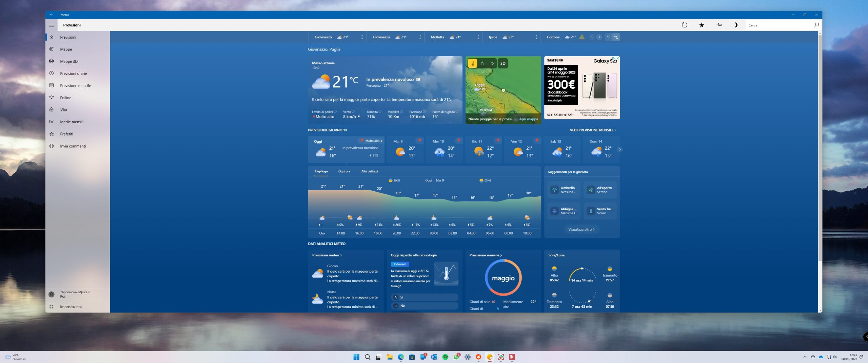Viewport: 868px width, 363px height.
Task: Switch to the Ogni ora tab
Action: pos(344,171)
